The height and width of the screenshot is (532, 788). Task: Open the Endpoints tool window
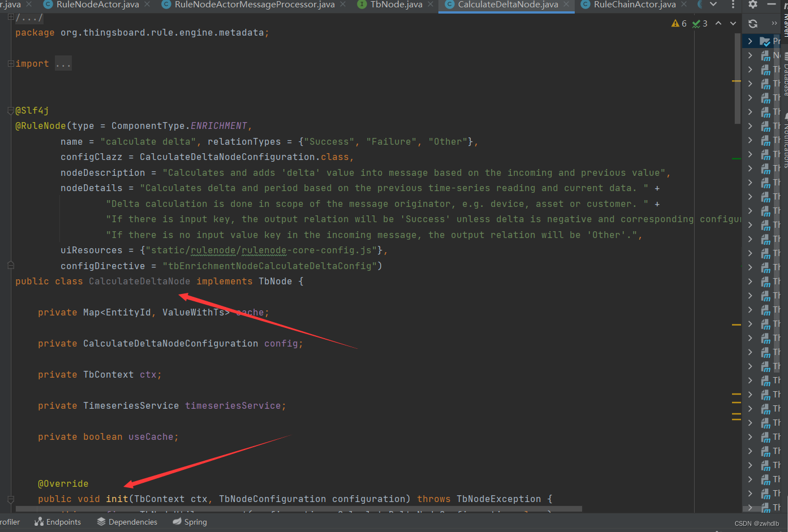[58, 522]
